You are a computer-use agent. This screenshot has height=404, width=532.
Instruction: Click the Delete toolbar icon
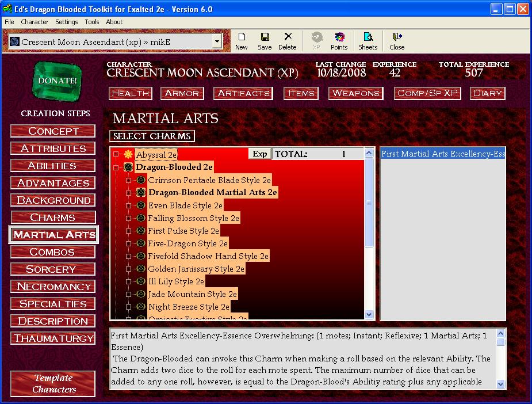pyautogui.click(x=288, y=37)
